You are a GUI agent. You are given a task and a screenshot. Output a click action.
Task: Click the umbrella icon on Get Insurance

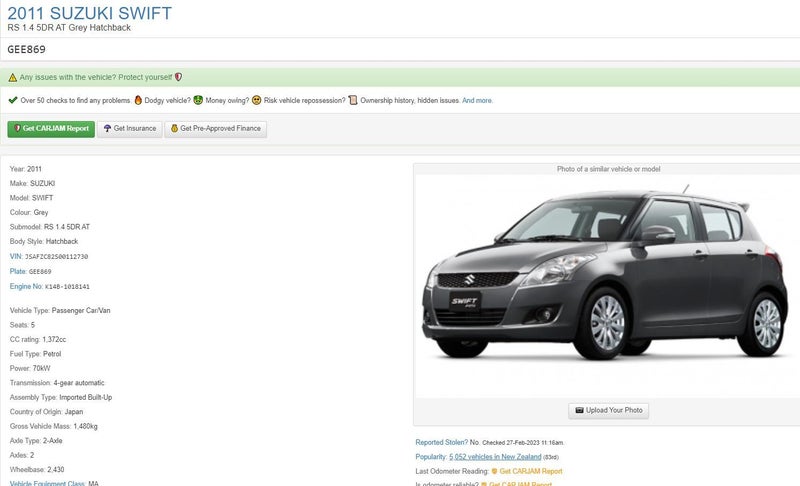(x=107, y=128)
